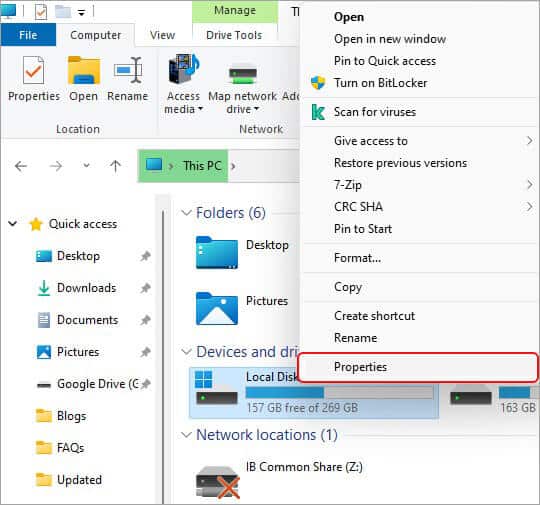Open the recent locations dropdown arrow
The image size is (540, 505).
pyautogui.click(x=86, y=166)
